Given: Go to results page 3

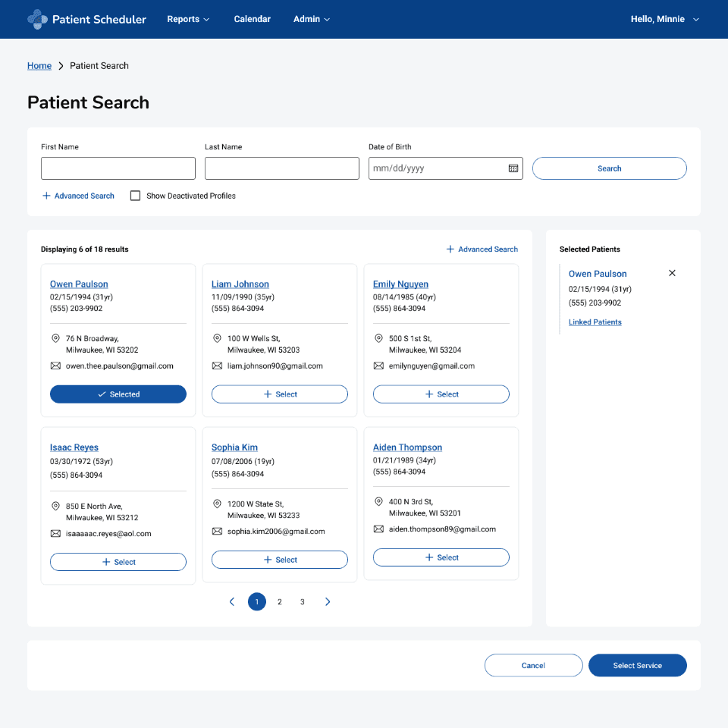Looking at the screenshot, I should (303, 601).
